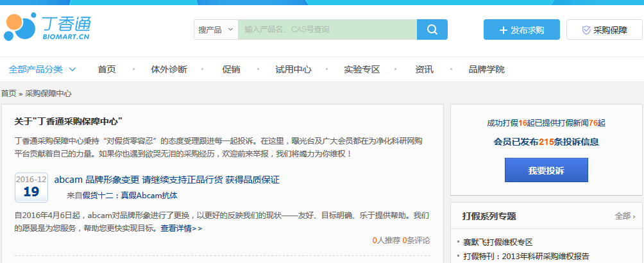Open the 搜产品 search type dropdown
The height and width of the screenshot is (263, 644).
216,30
